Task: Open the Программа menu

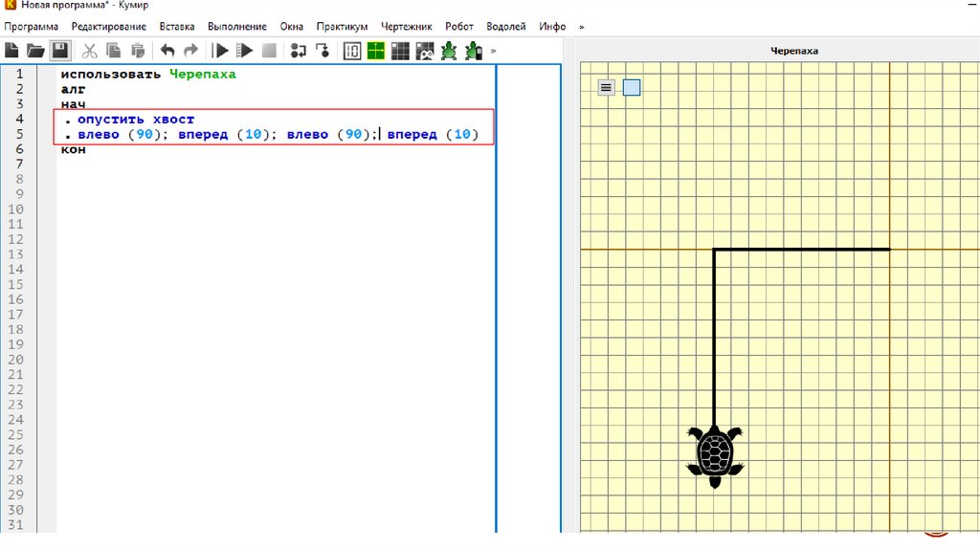Action: tap(31, 27)
